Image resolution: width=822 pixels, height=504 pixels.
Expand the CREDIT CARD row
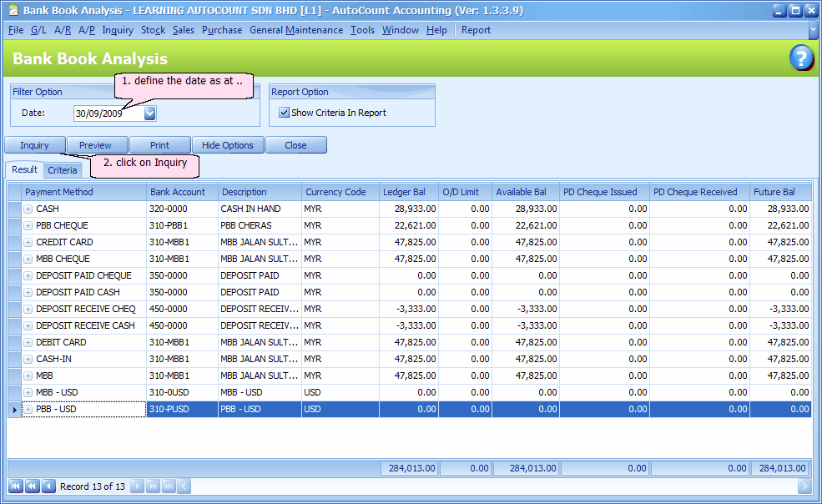click(x=28, y=242)
